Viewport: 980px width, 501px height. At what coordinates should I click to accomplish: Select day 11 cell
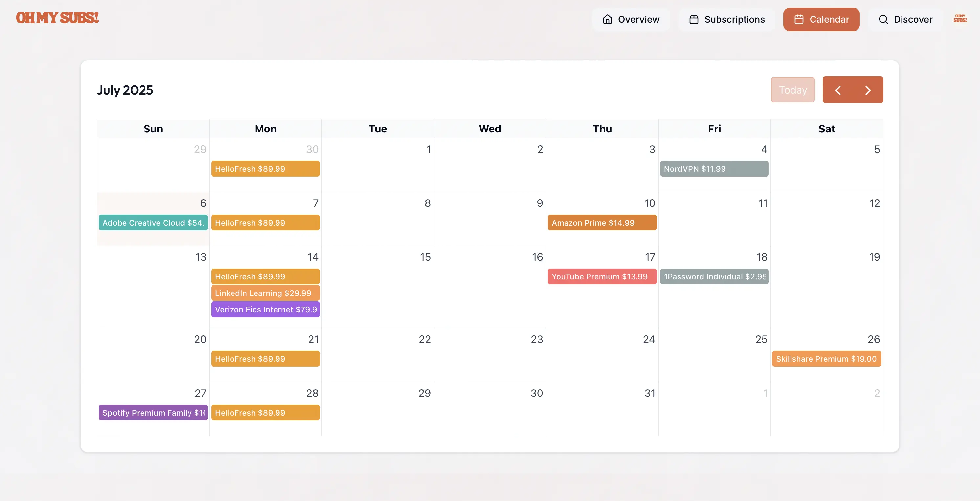(714, 219)
